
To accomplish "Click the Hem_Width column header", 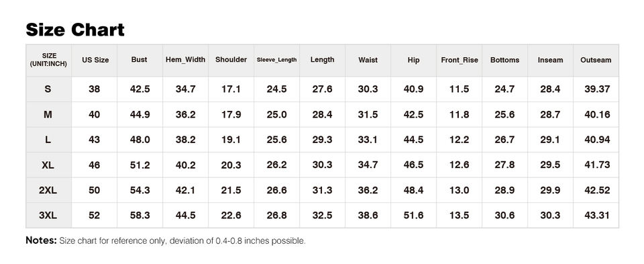I will (x=185, y=60).
